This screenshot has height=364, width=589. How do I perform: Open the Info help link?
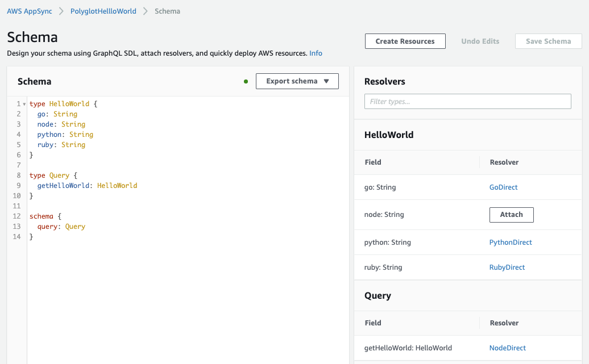click(316, 53)
